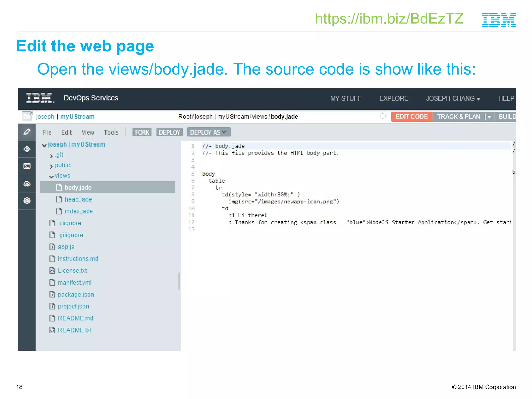Open the TRACK & PLAN dropdown arrow
Screen dimensions: 532x399
coord(489,117)
